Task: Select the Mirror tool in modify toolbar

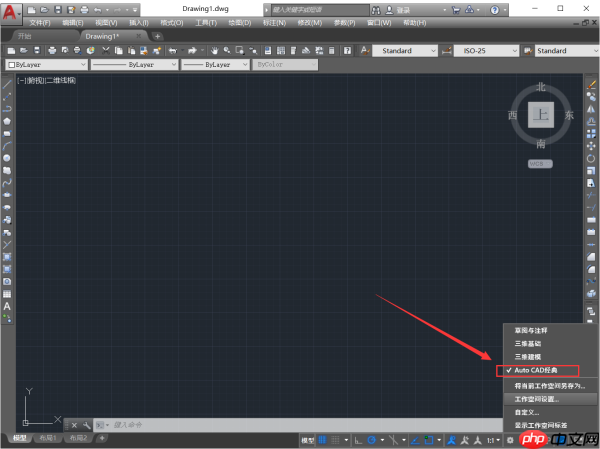Action: 591,109
